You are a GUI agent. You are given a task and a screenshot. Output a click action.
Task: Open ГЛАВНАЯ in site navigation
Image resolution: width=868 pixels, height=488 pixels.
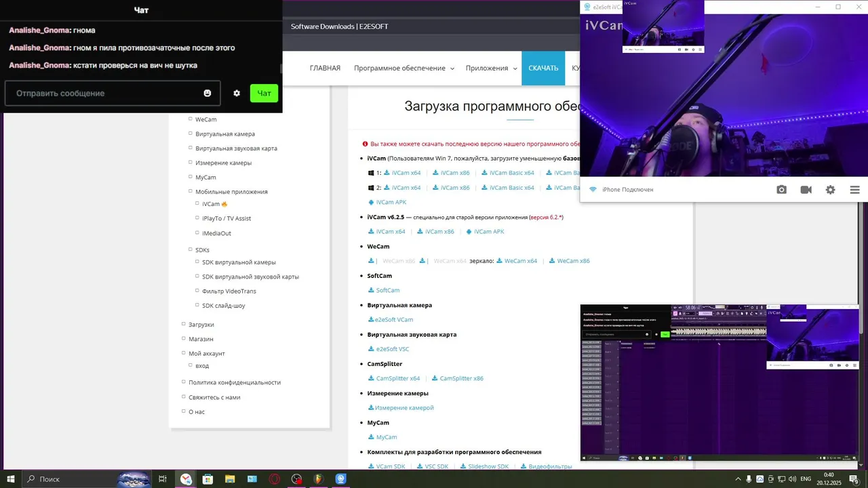(x=325, y=68)
